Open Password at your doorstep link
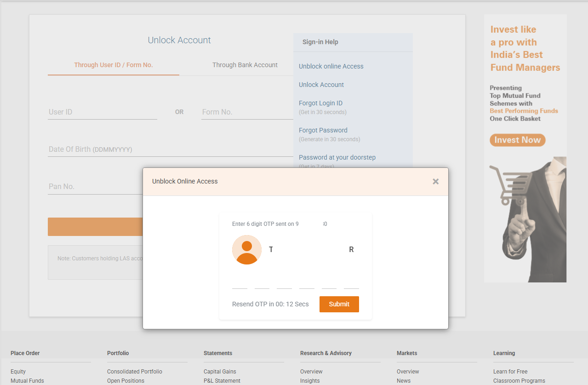This screenshot has width=588, height=385. point(337,157)
